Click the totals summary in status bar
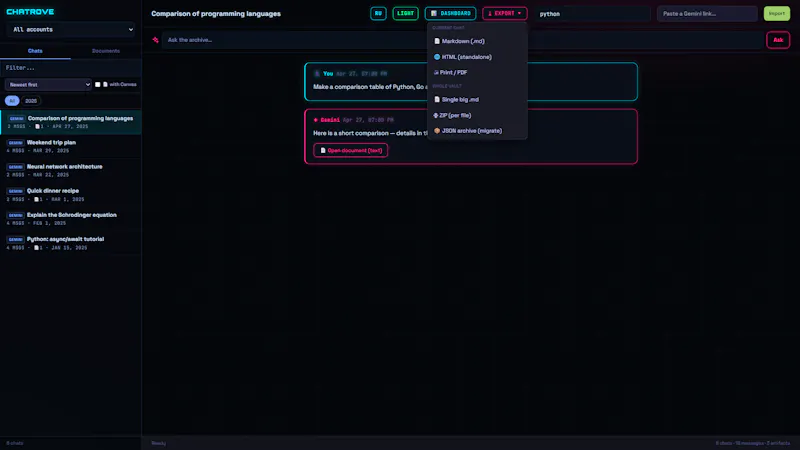 click(753, 443)
